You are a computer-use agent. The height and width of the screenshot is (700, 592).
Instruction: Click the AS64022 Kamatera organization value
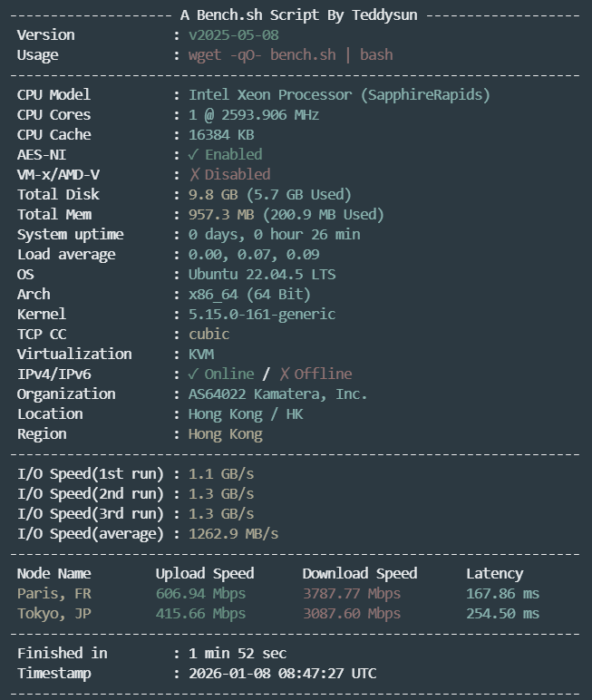(x=277, y=394)
